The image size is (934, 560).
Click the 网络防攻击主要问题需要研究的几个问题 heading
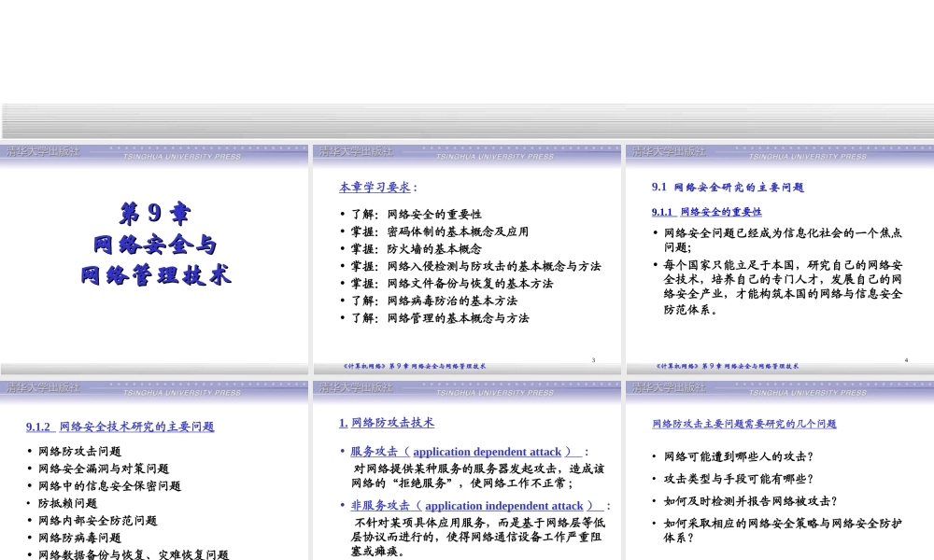pos(744,424)
